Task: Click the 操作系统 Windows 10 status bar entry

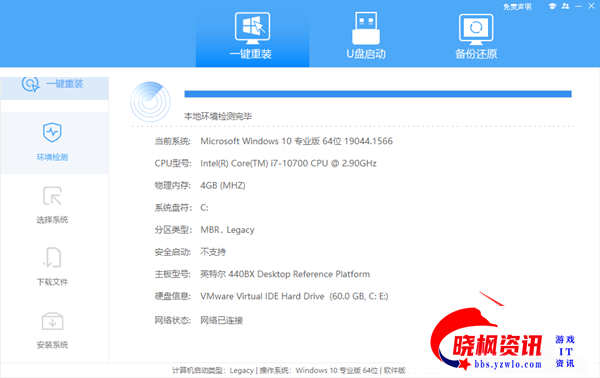Action: pyautogui.click(x=319, y=370)
